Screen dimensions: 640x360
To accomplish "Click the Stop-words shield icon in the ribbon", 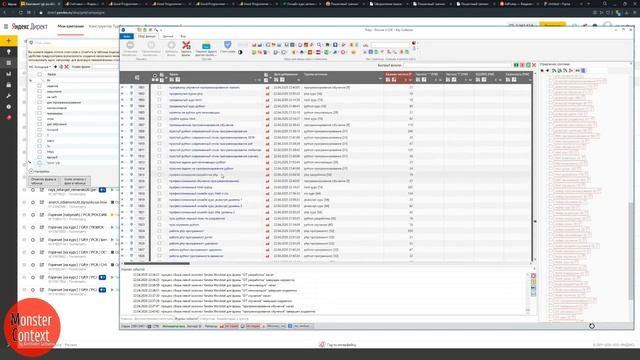I will (x=227, y=46).
